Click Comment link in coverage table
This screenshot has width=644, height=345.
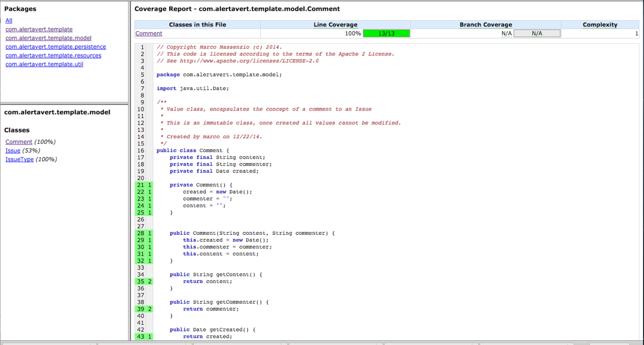click(x=149, y=34)
